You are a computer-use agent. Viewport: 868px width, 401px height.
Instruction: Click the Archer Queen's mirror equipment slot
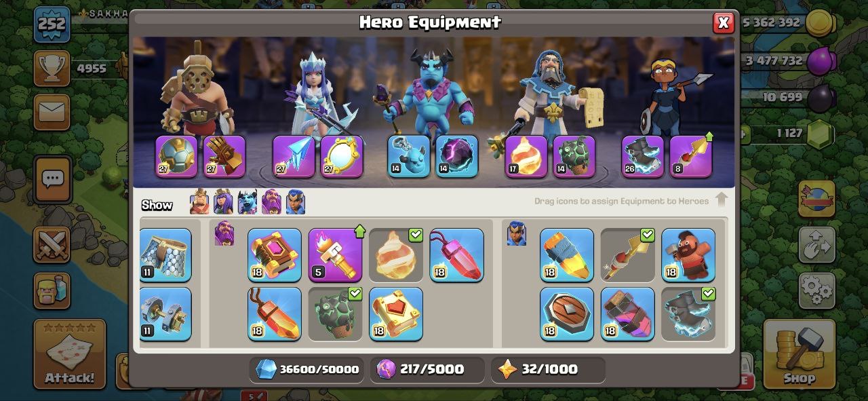342,156
